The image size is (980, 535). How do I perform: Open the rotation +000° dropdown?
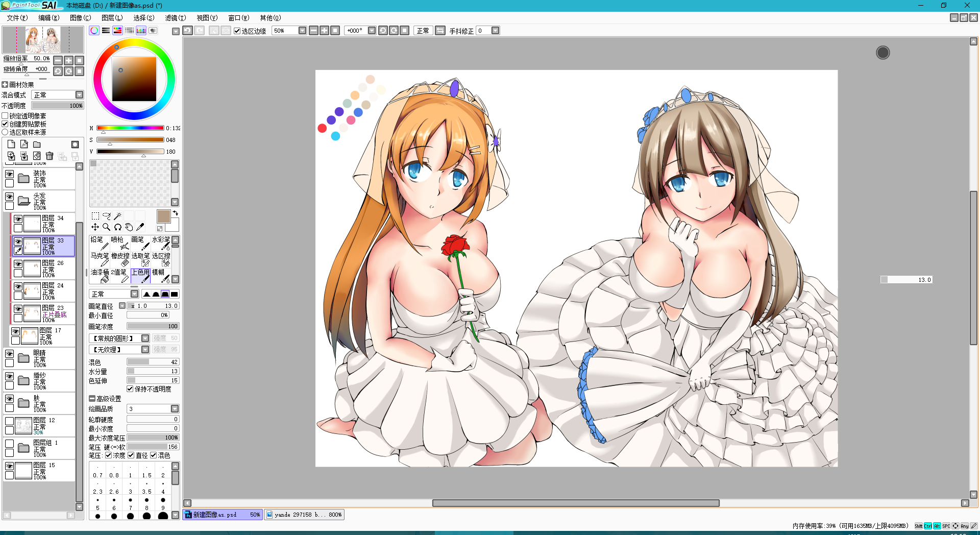pyautogui.click(x=372, y=31)
